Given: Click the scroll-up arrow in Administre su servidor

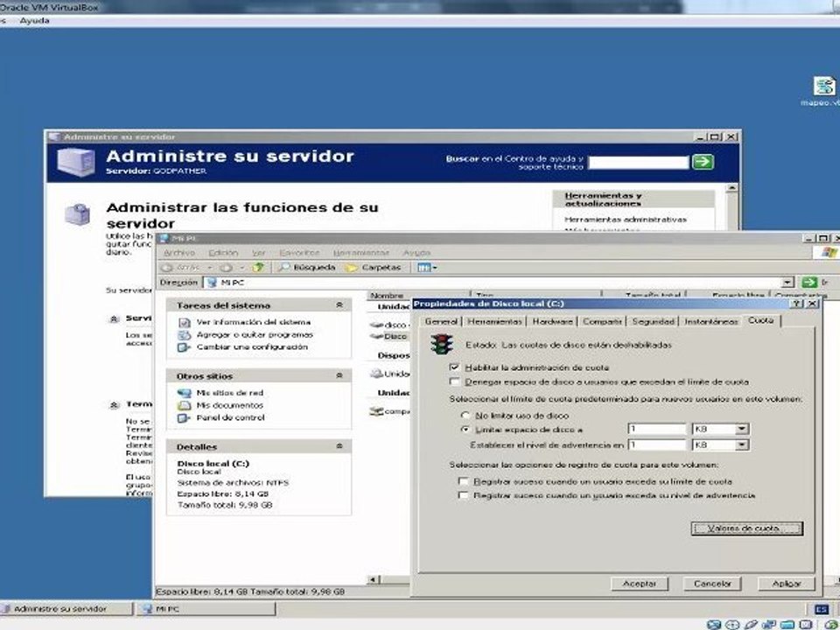Looking at the screenshot, I should click(x=731, y=188).
